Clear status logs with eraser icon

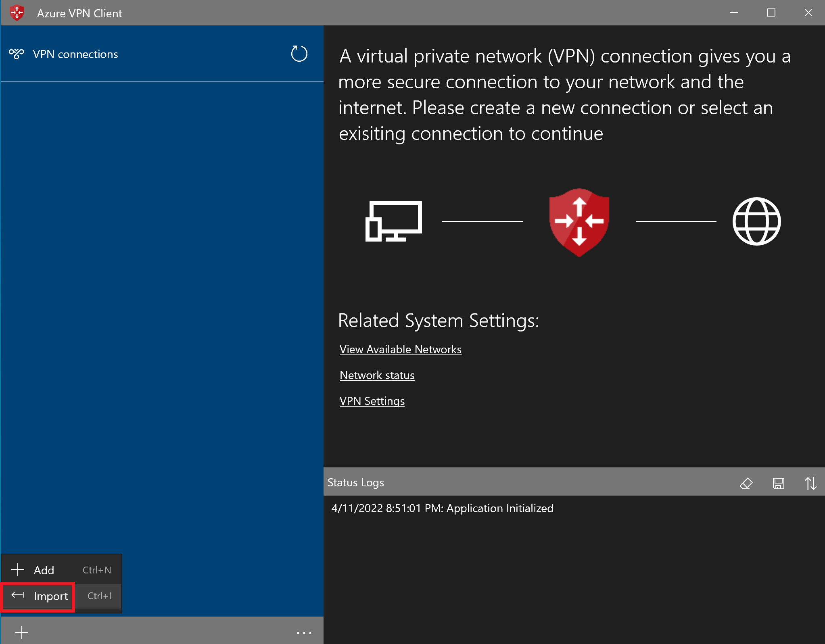pyautogui.click(x=746, y=483)
